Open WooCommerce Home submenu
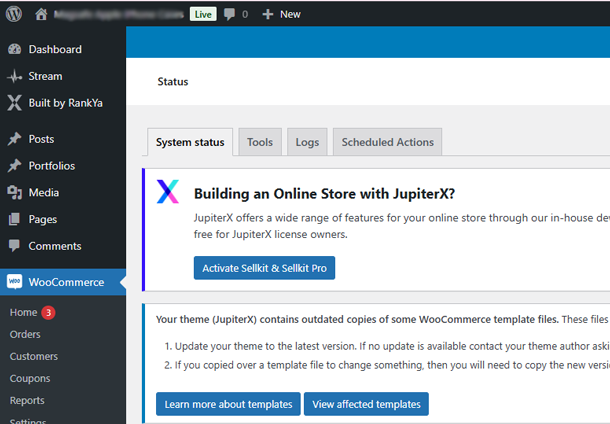This screenshot has height=424, width=610. [x=23, y=312]
